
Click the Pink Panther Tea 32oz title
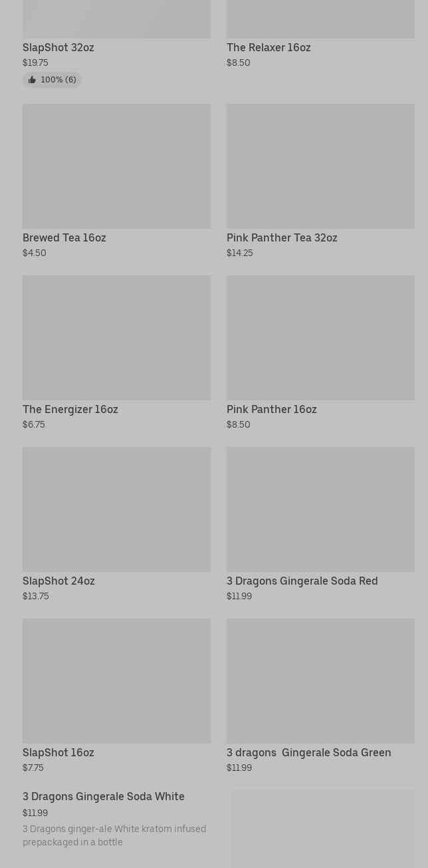pos(282,238)
